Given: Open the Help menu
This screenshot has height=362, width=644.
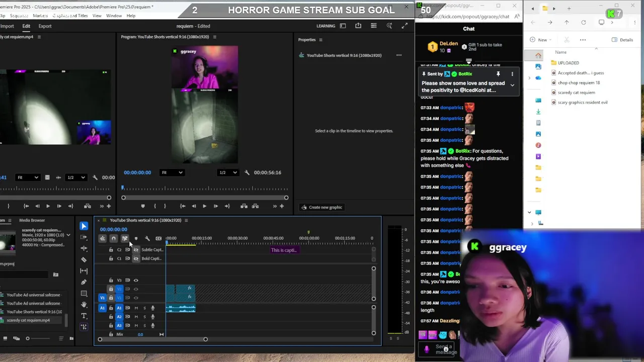Looking at the screenshot, I should pos(131,16).
